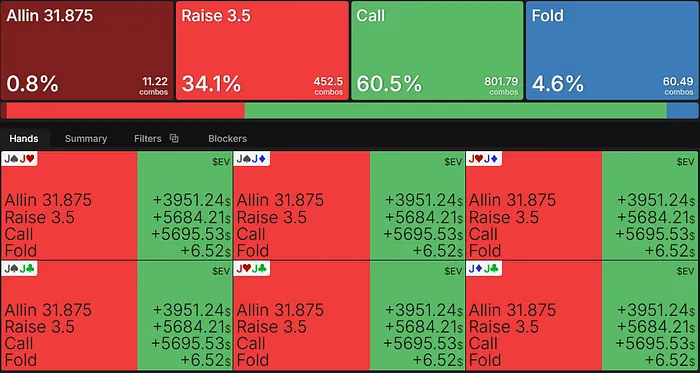700x373 pixels.
Task: Choose the Call 60.5% action card
Action: [437, 50]
